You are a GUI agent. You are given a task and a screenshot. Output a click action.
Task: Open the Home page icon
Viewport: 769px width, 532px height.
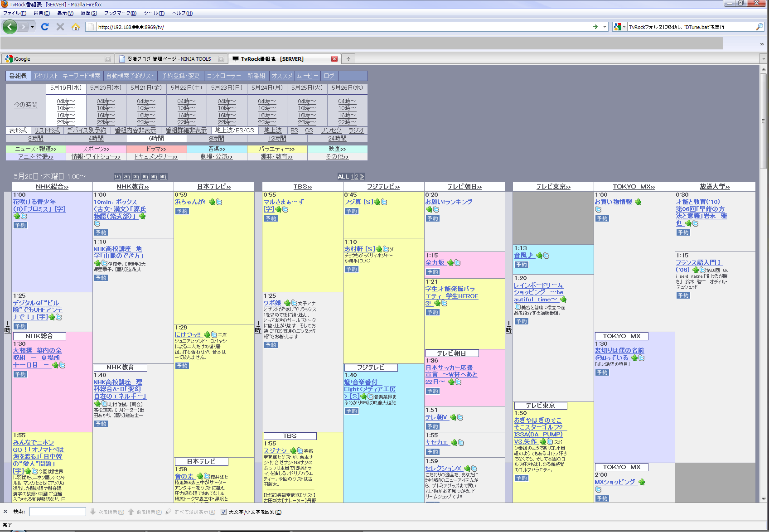76,27
